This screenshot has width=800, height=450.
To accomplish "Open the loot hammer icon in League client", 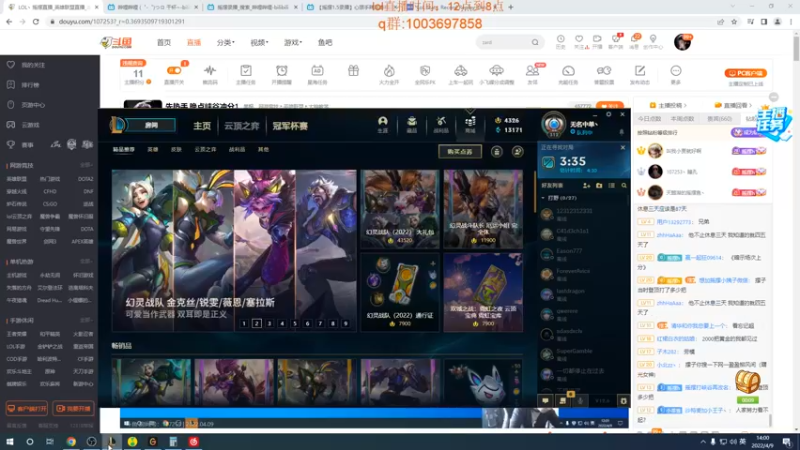I will [441, 124].
